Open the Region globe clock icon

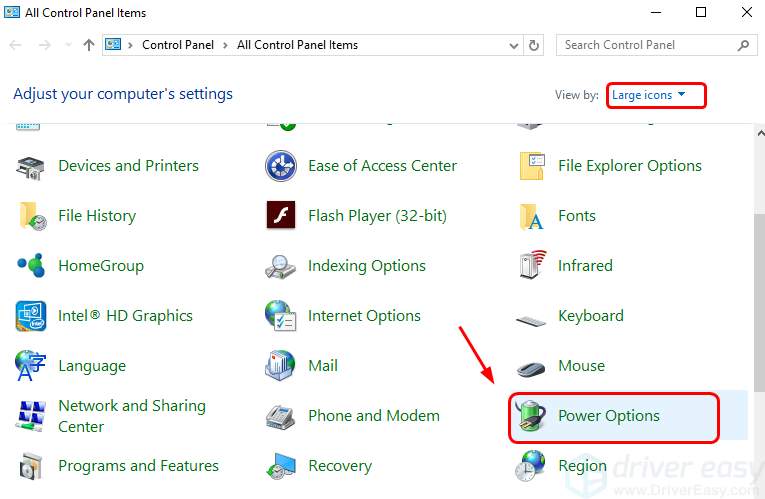coord(530,466)
